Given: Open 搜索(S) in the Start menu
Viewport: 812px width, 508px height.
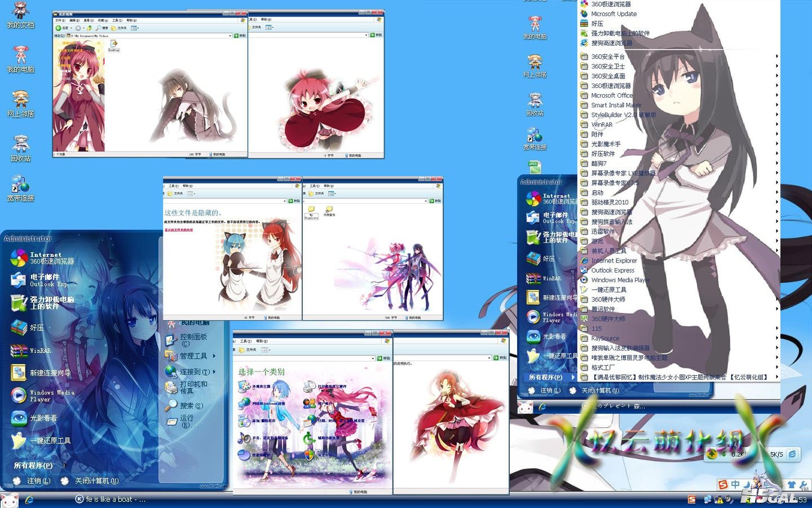Looking at the screenshot, I should (x=184, y=405).
